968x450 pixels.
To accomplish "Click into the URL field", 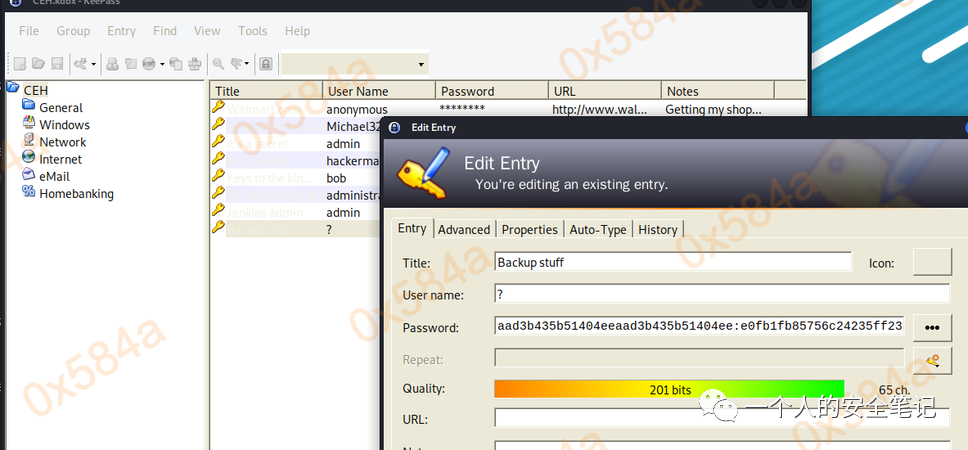I will 722,419.
